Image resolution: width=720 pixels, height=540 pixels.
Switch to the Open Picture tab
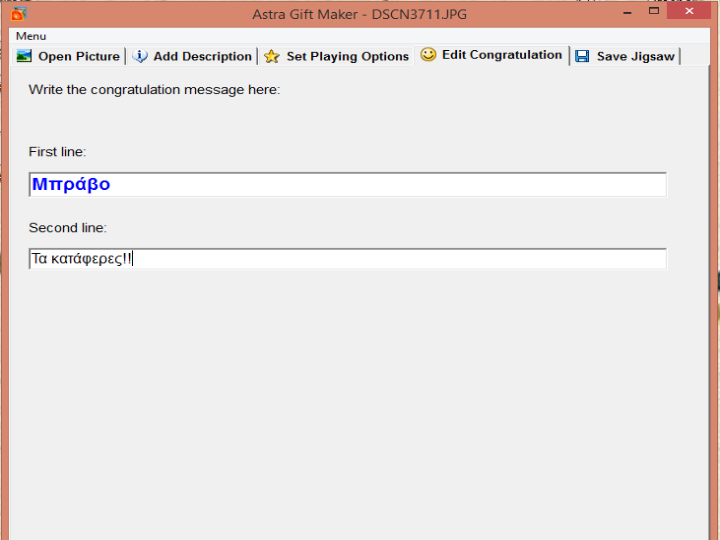[x=68, y=56]
